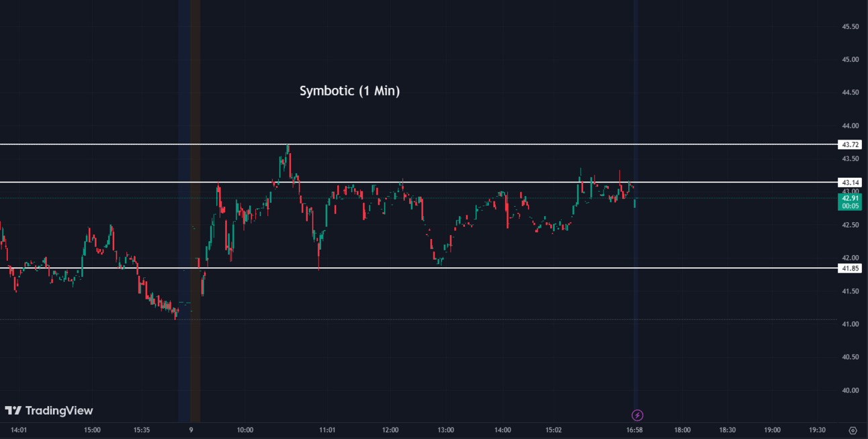The width and height of the screenshot is (868, 439).
Task: Click the 42.00 price axis value
Action: [850, 258]
